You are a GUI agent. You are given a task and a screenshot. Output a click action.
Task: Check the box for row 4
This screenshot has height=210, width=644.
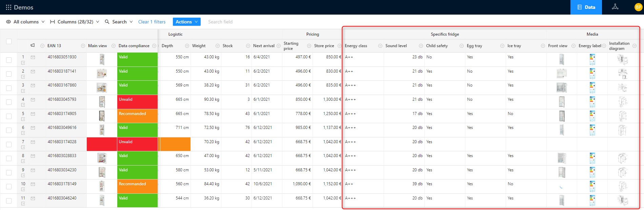tap(9, 102)
